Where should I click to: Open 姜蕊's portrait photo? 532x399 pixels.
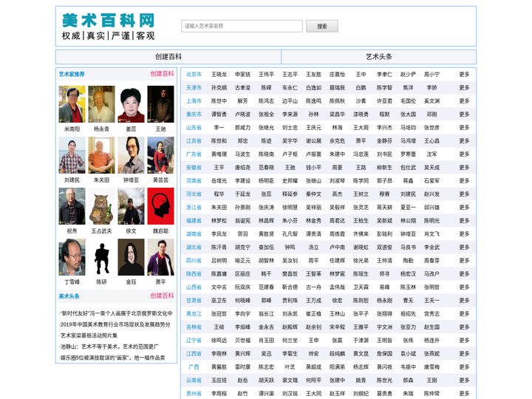coord(131,104)
